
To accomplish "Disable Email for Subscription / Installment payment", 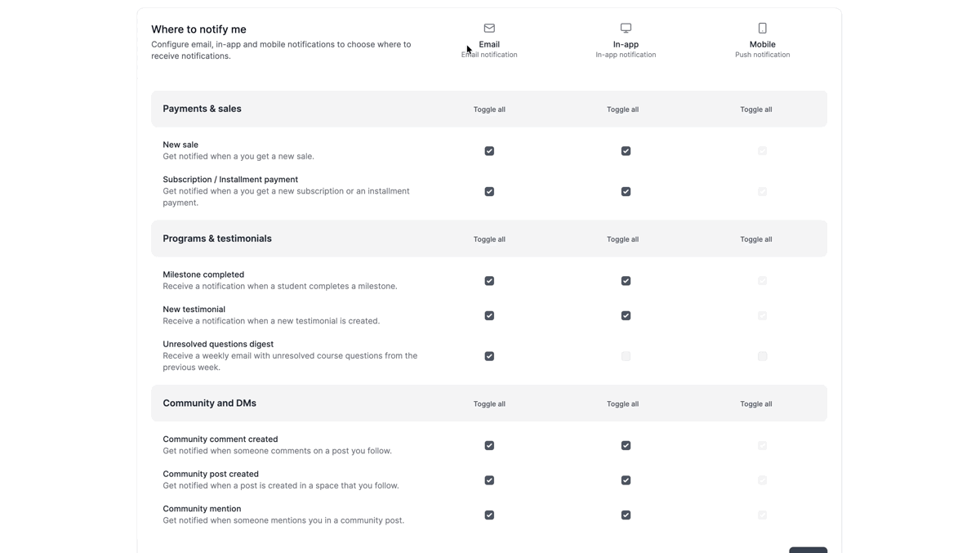I will tap(489, 192).
